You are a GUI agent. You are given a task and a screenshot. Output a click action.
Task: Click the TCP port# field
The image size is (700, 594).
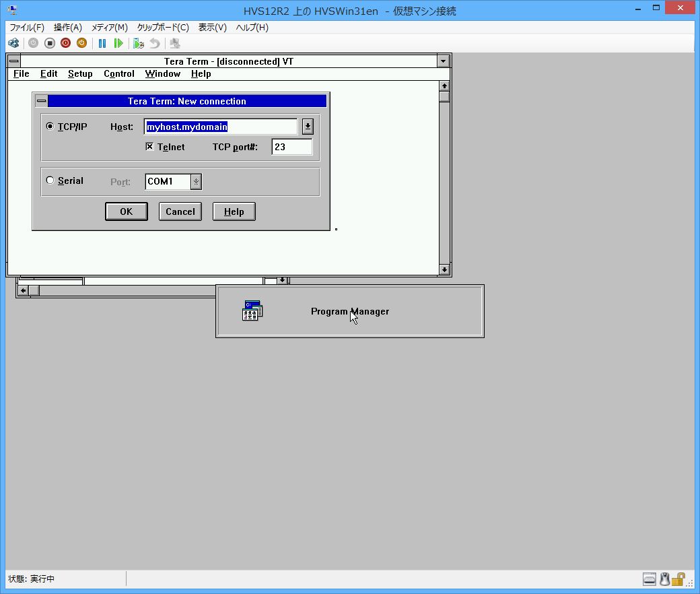point(292,147)
